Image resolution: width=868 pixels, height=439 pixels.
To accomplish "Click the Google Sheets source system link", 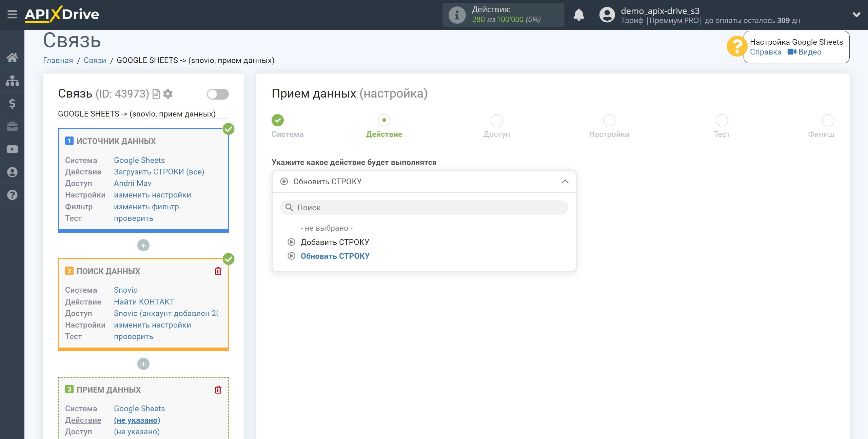I will (x=139, y=160).
